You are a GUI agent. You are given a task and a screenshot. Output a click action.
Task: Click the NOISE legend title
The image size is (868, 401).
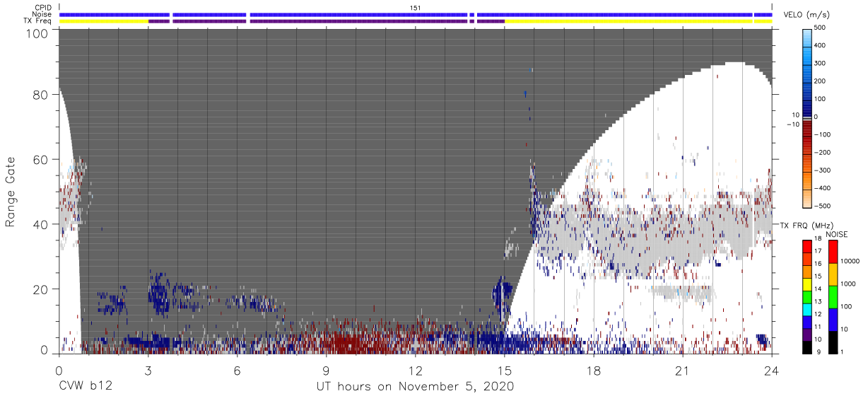[838, 234]
